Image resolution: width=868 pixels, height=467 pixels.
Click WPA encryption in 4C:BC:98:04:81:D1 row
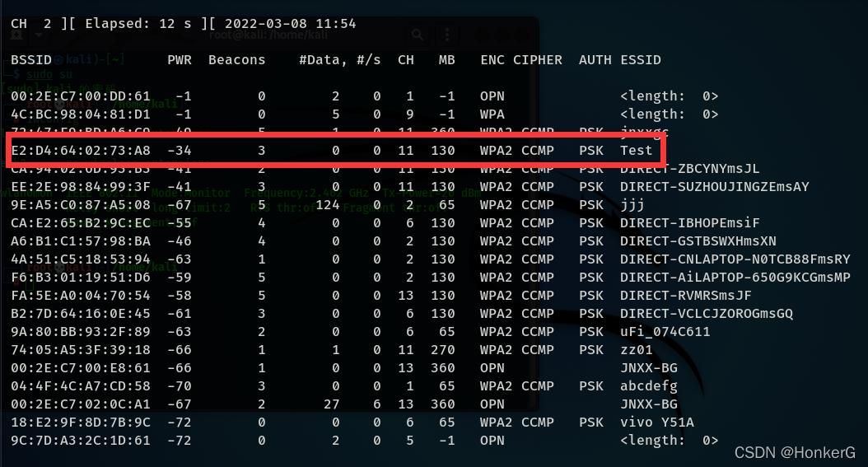(492, 114)
